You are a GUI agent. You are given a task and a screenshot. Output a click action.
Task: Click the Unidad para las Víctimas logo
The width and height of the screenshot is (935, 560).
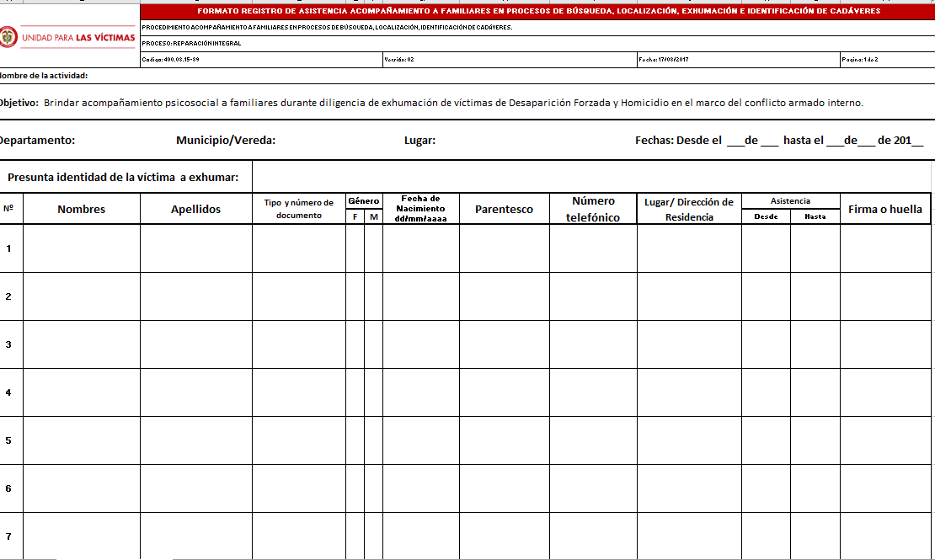click(x=68, y=37)
